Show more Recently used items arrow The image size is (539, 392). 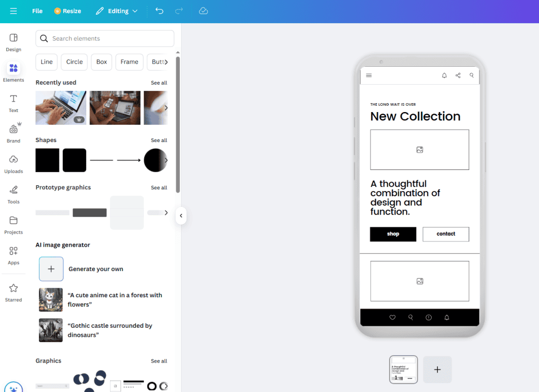[x=166, y=108]
